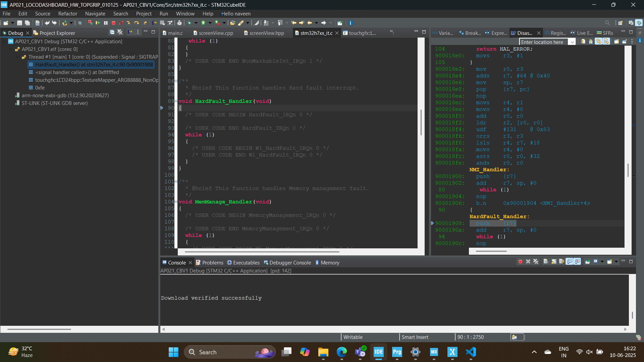This screenshot has width=644, height=362.
Task: Click Remove All Terminated Launches icon in Debug view
Action: 120,32
